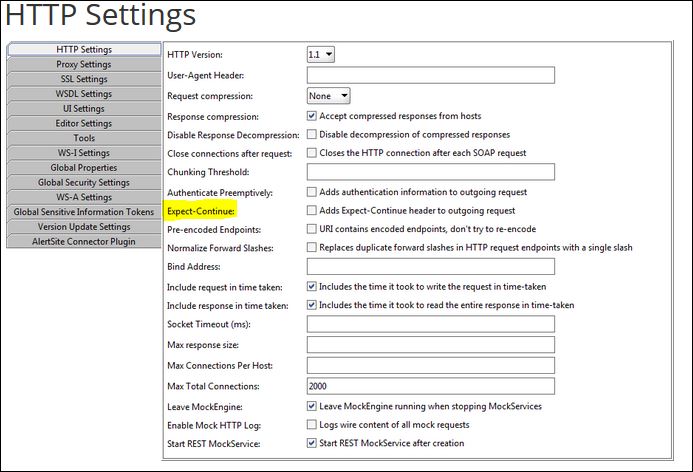The image size is (693, 472).
Task: Check Closes the HTTP connection checkbox
Action: pyautogui.click(x=312, y=153)
